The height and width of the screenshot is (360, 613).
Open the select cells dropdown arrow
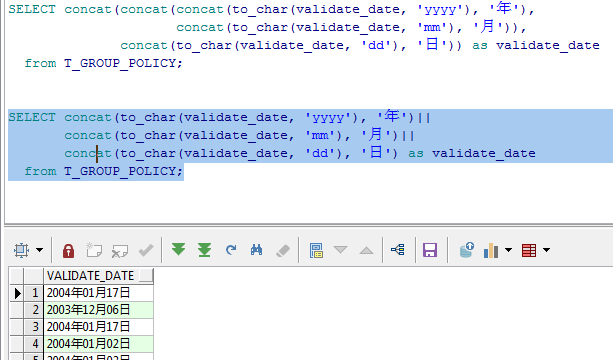click(x=39, y=250)
